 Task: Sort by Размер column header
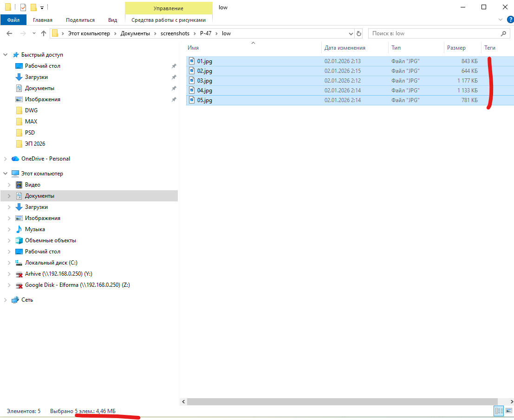(456, 48)
